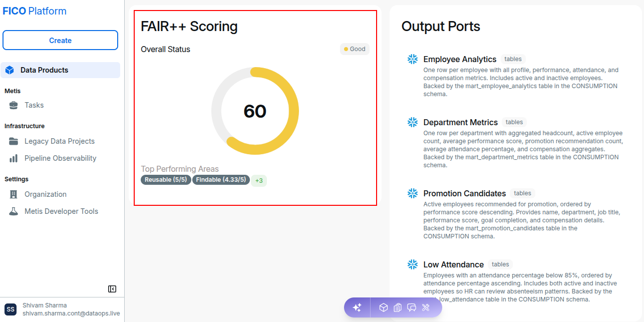
Task: Click the user name "Shivam Sharma"
Action: 45,305
